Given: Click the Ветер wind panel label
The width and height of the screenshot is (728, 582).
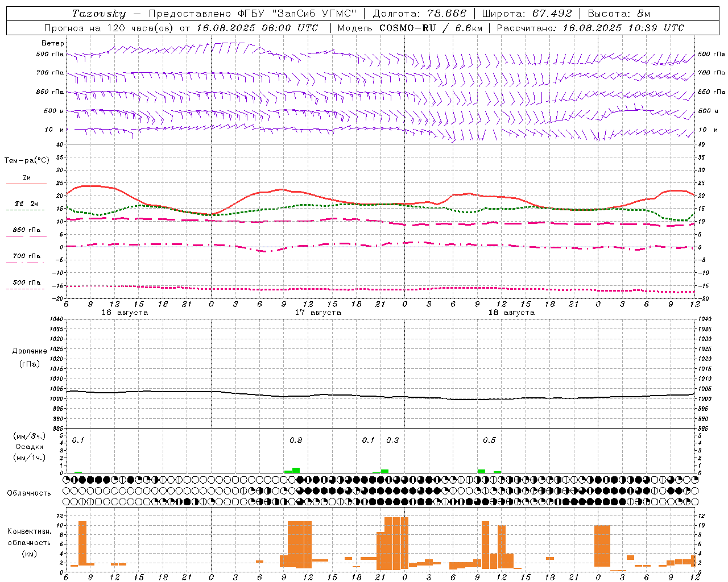Looking at the screenshot, I should click(53, 43).
